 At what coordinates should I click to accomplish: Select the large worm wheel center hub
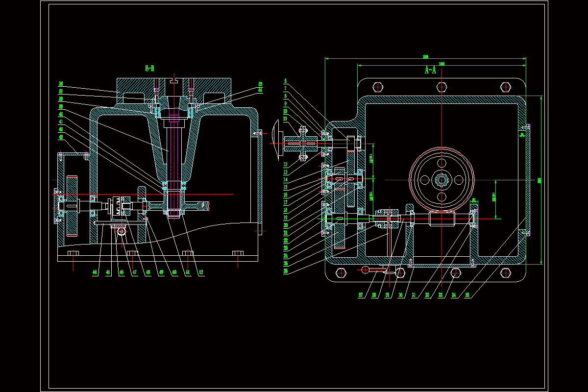point(442,180)
